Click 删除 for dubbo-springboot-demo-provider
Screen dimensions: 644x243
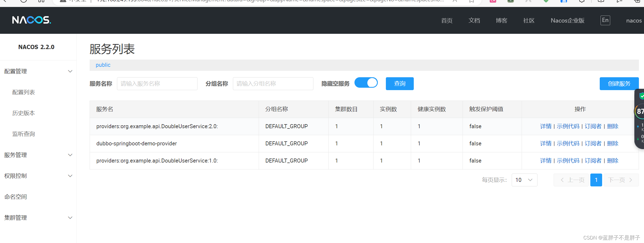click(613, 143)
